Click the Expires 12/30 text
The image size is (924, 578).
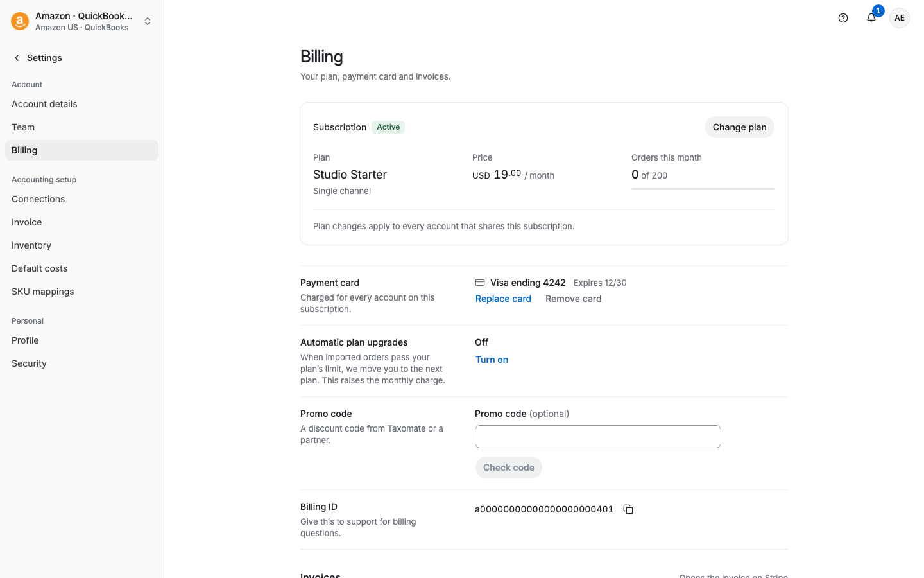coord(600,283)
